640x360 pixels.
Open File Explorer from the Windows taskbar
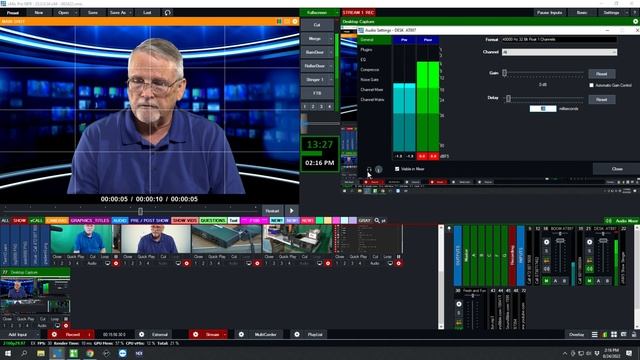point(41,353)
